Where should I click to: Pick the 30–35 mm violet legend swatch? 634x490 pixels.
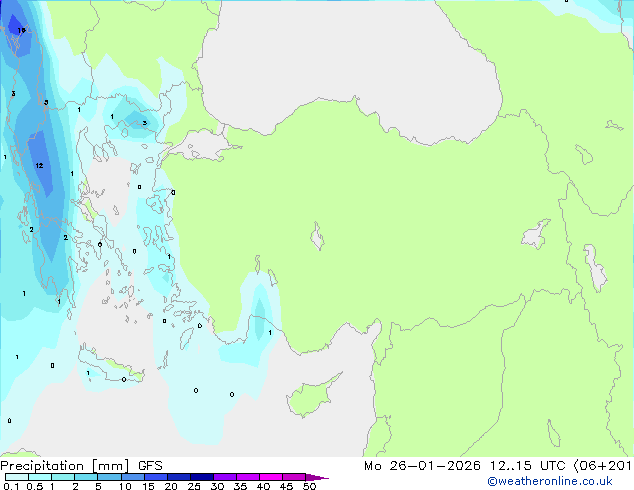click(225, 477)
